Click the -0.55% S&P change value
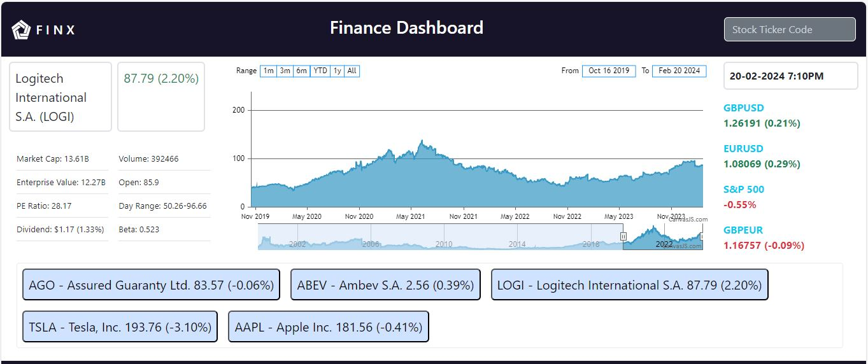Screen dimensions: 868x364 point(740,205)
